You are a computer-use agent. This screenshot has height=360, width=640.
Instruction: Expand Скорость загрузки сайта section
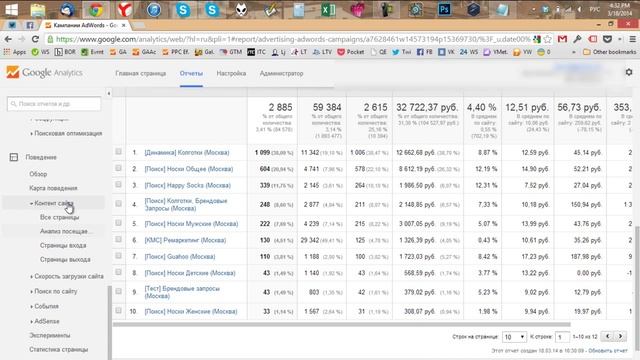click(67, 276)
